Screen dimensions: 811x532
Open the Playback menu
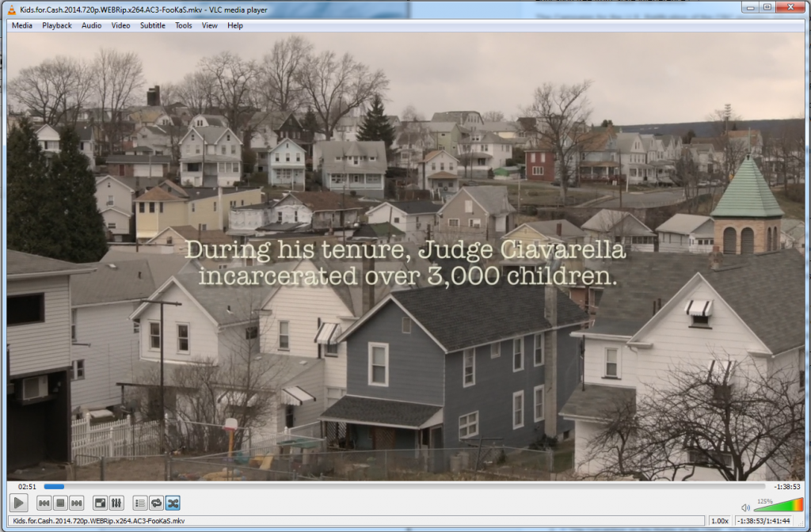click(x=57, y=25)
